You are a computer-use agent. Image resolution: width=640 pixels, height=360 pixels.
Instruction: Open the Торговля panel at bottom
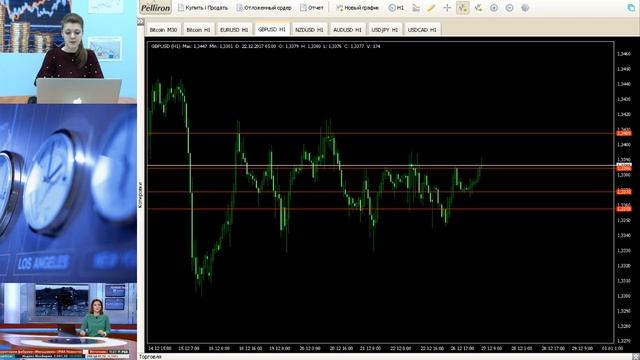tap(150, 357)
